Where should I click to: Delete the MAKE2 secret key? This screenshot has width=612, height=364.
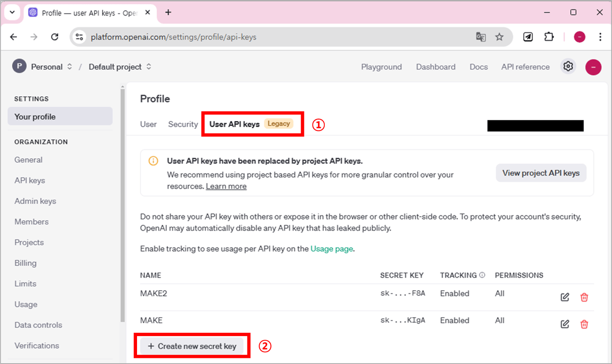(584, 297)
